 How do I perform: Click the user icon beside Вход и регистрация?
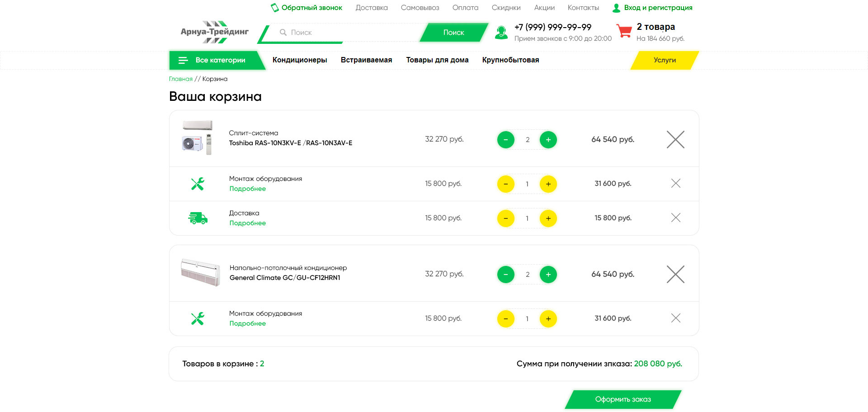pyautogui.click(x=616, y=8)
